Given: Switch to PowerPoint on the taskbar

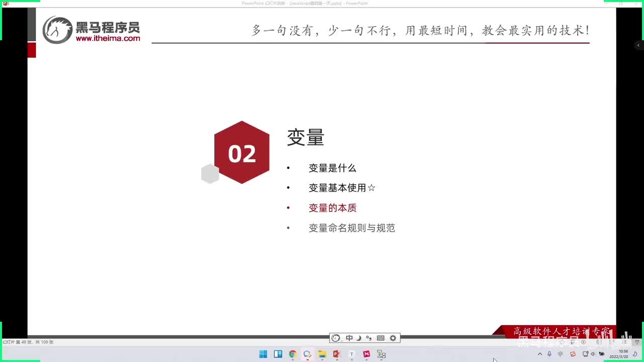Looking at the screenshot, I should click(337, 354).
